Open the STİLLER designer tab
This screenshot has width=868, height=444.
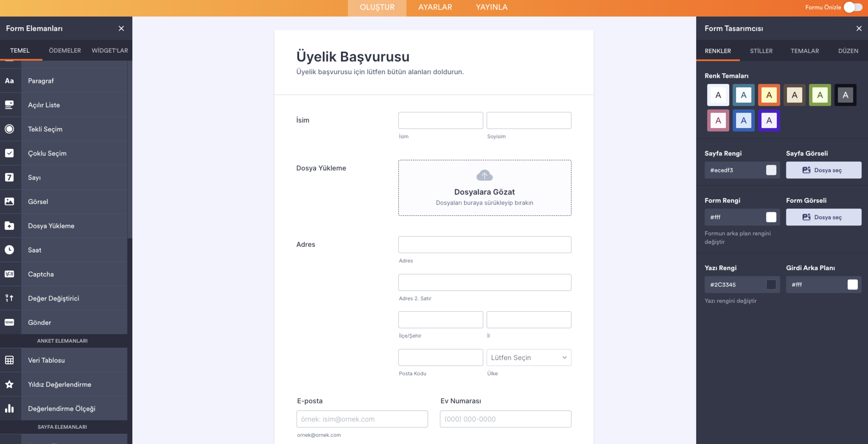761,51
